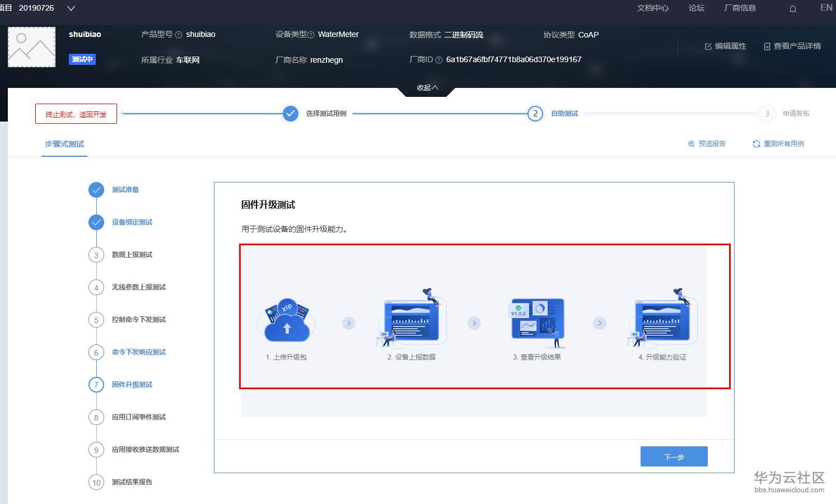Click step 3 circle for 申请发布
This screenshot has width=836, height=504.
tap(767, 114)
